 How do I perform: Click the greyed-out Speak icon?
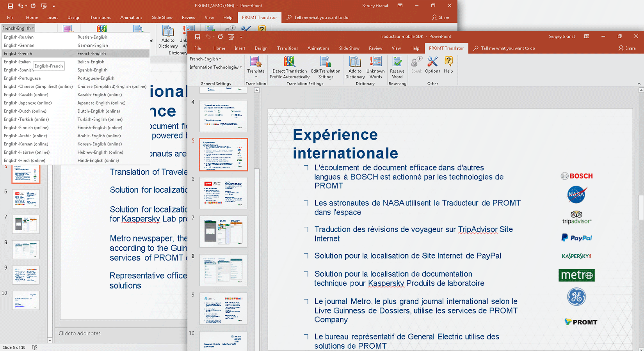click(416, 65)
